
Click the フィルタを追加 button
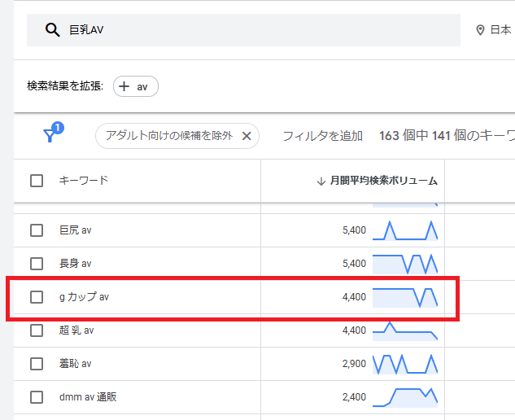pyautogui.click(x=322, y=136)
